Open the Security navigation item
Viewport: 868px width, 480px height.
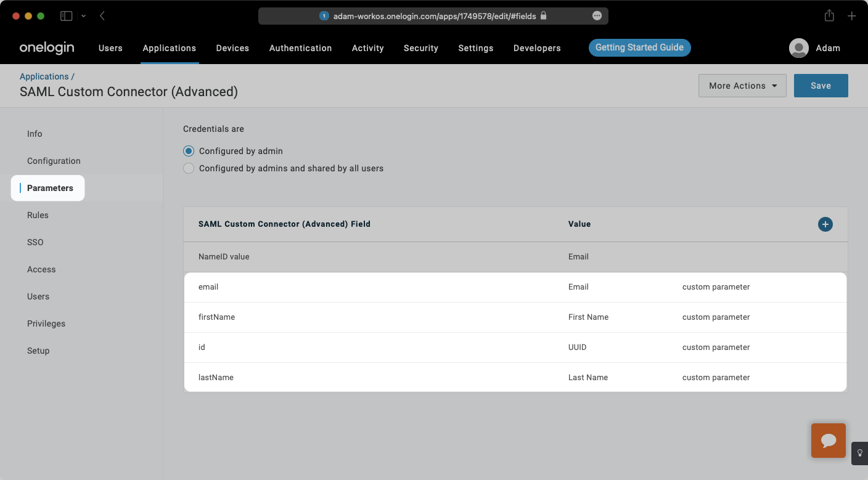(420, 48)
